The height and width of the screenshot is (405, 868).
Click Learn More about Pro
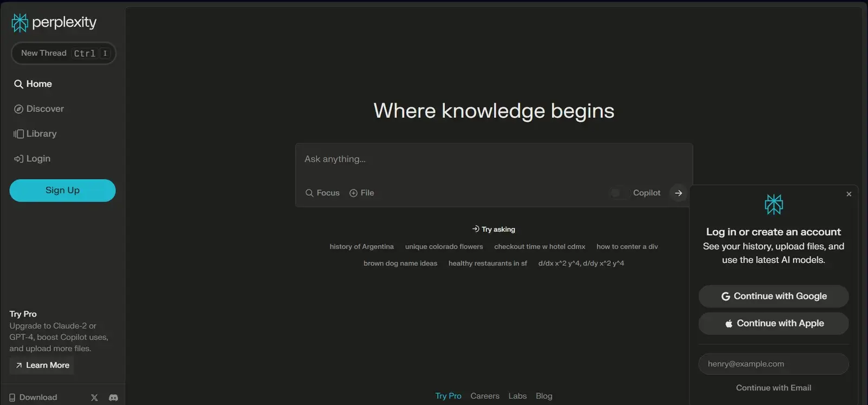click(42, 365)
